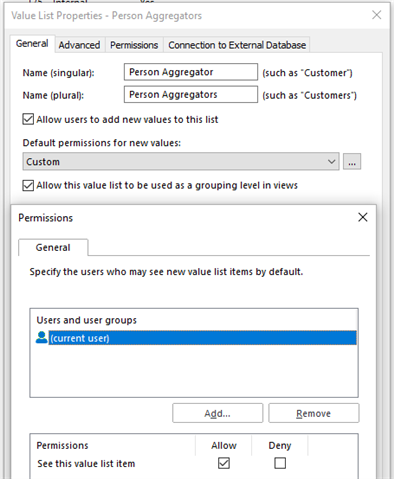The width and height of the screenshot is (394, 479).
Task: Switch to the Advanced tab
Action: click(x=79, y=45)
